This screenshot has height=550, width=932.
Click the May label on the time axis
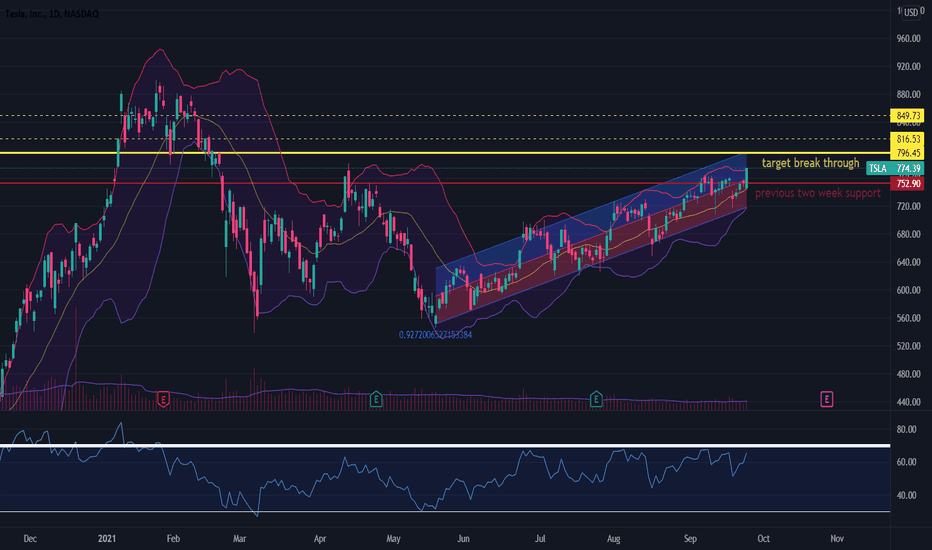tap(393, 539)
